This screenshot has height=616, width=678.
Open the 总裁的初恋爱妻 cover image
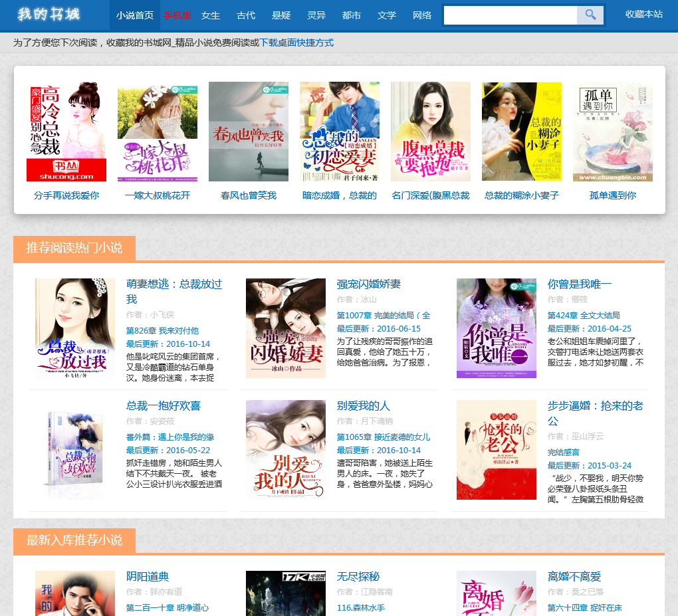tap(340, 132)
